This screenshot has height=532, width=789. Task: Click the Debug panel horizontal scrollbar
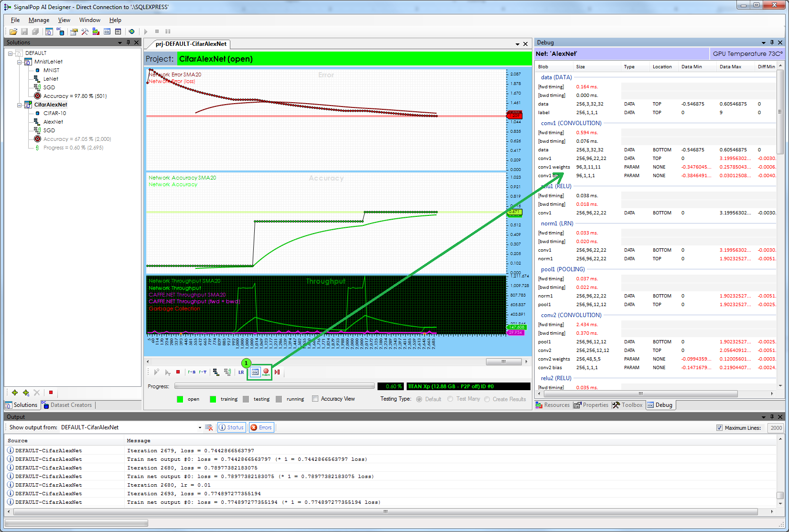[640, 394]
